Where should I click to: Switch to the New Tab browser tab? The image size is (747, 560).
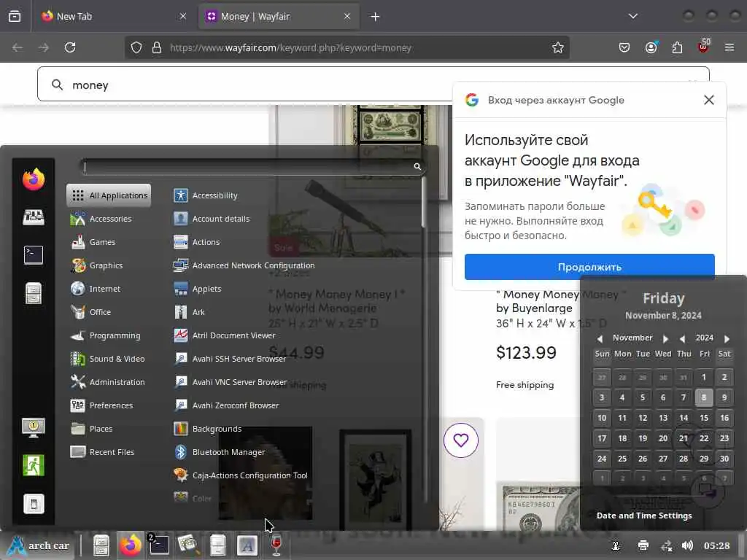115,16
